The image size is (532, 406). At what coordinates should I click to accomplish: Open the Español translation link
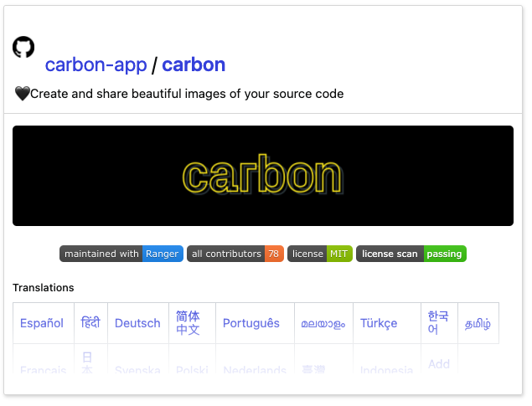click(x=42, y=323)
